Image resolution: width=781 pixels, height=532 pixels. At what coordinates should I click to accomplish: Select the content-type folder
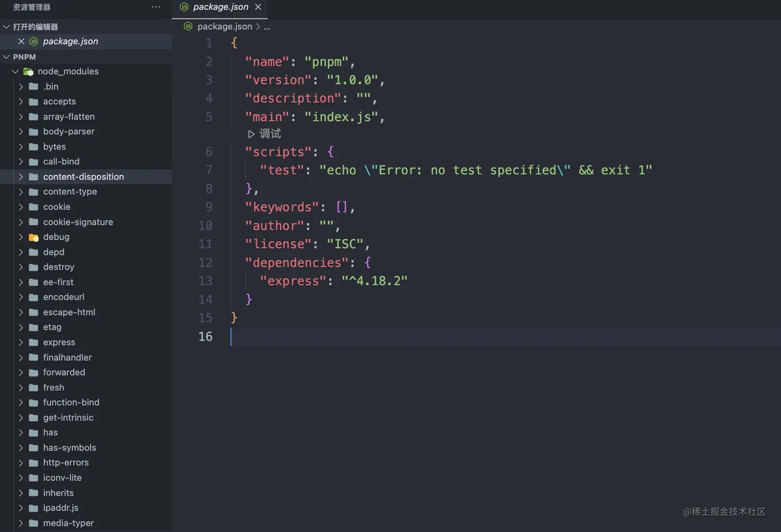86,192
